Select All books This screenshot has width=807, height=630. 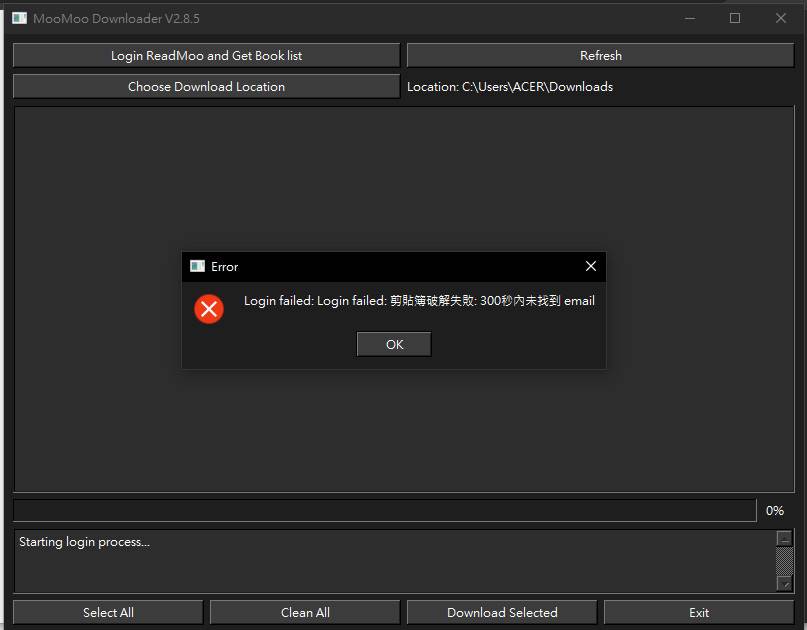[x=108, y=612]
